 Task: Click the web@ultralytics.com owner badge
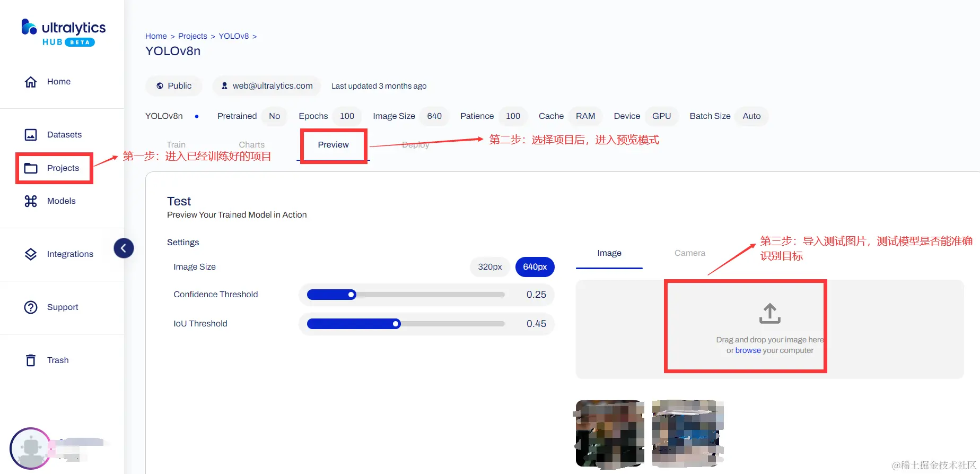267,86
